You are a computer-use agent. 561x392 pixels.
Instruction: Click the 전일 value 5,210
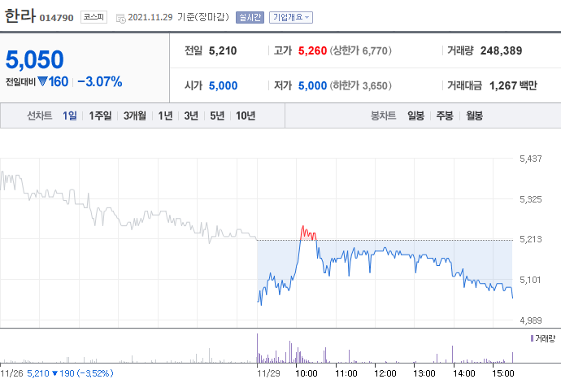click(223, 51)
